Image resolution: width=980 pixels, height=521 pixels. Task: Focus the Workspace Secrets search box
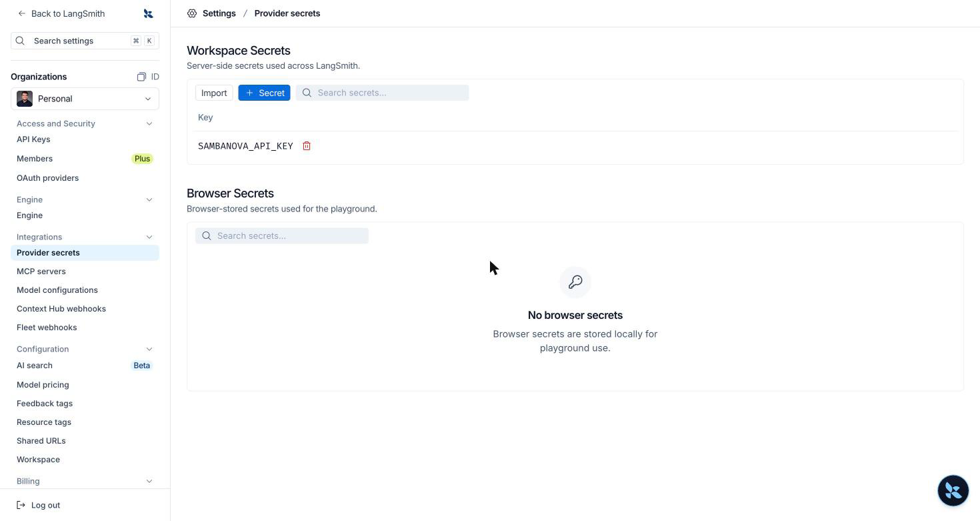click(383, 93)
